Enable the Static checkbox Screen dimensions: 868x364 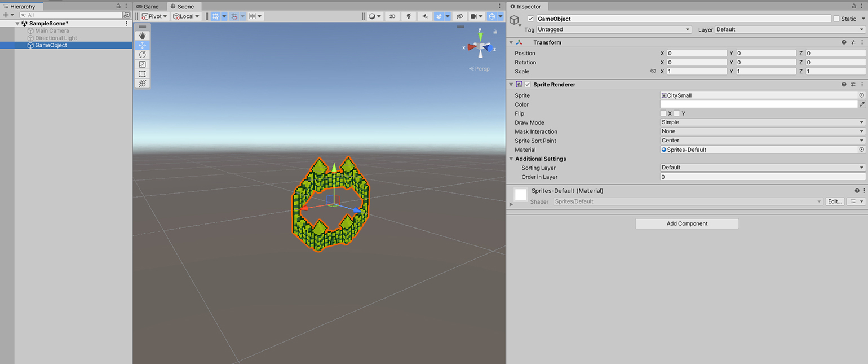(836, 19)
